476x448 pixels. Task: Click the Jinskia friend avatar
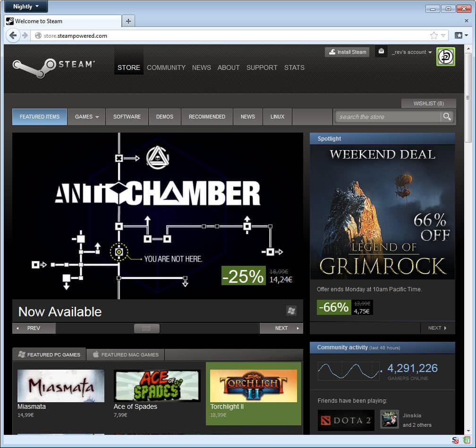[x=390, y=419]
